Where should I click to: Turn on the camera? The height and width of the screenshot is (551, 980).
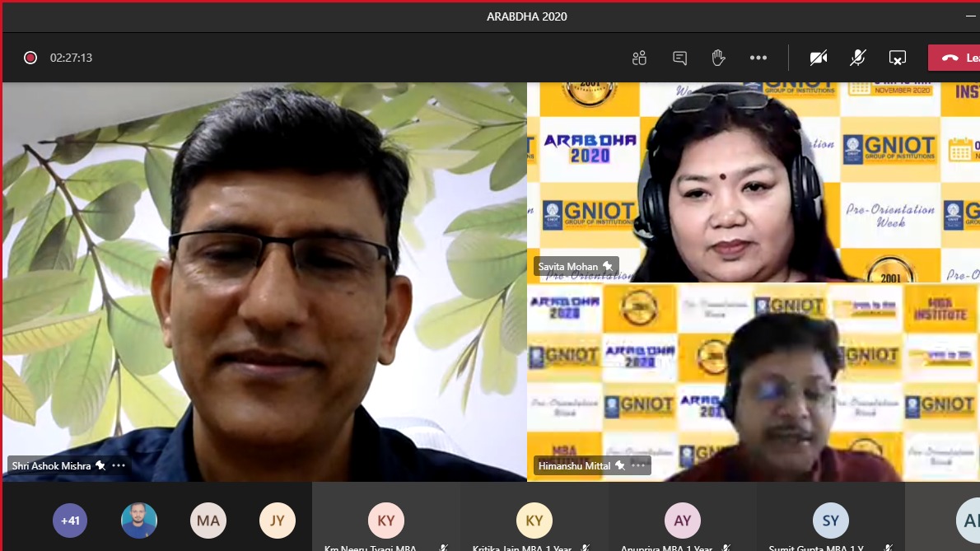point(818,58)
